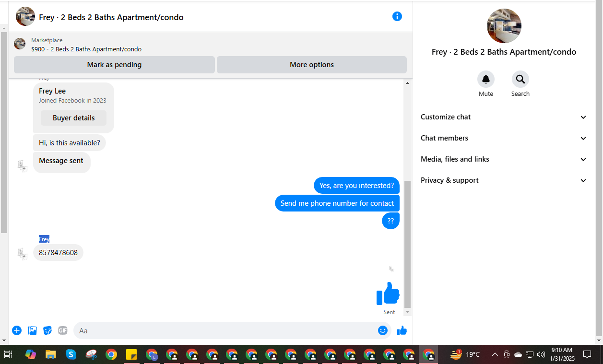Expand the Privacy & support section

click(504, 180)
